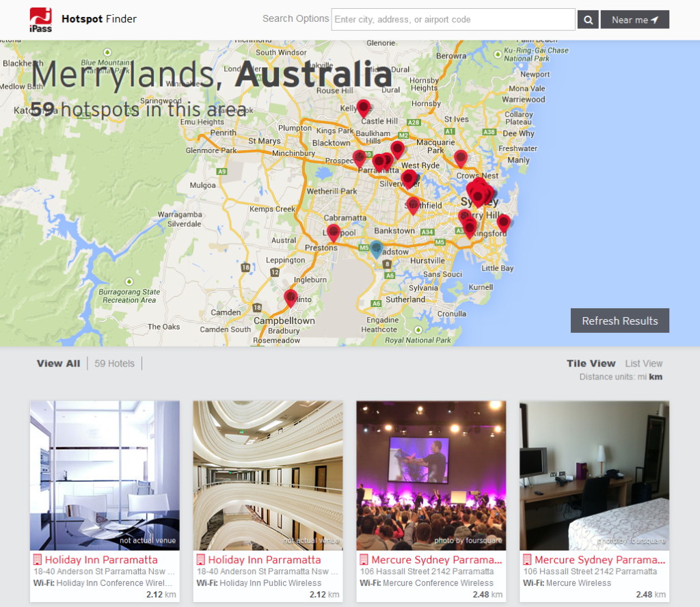Open Holiday Inn Public Wireless tile photo
The height and width of the screenshot is (607, 700).
[x=268, y=475]
